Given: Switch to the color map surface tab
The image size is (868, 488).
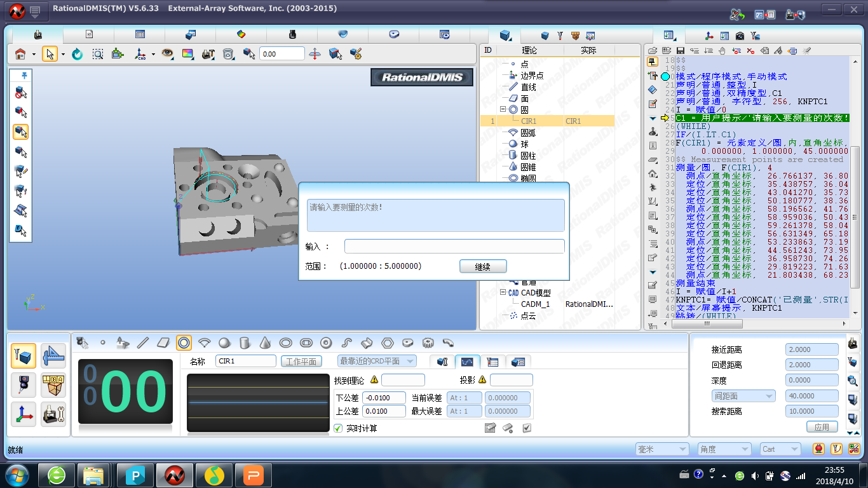Looking at the screenshot, I should pyautogui.click(x=241, y=34).
